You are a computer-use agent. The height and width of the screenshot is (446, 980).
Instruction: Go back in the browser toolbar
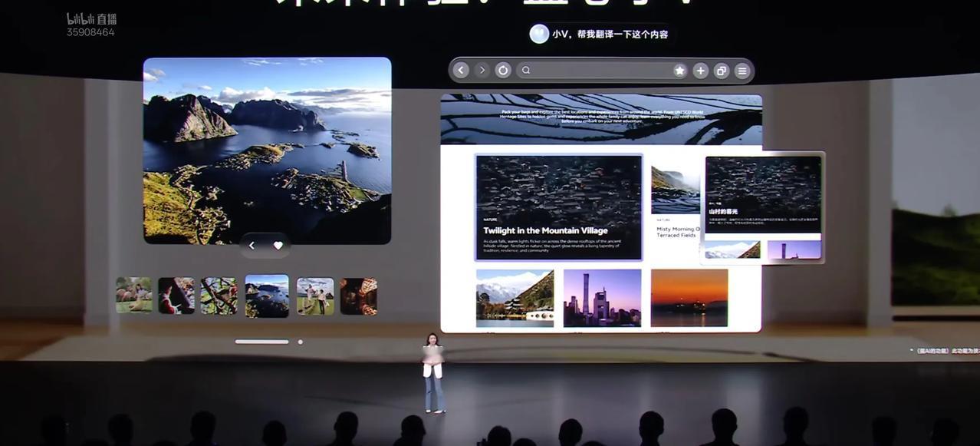(x=461, y=71)
